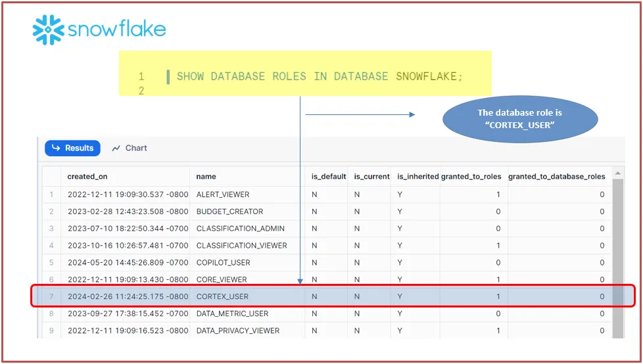Click row number 7 in results
This screenshot has height=364, width=643.
coord(51,297)
